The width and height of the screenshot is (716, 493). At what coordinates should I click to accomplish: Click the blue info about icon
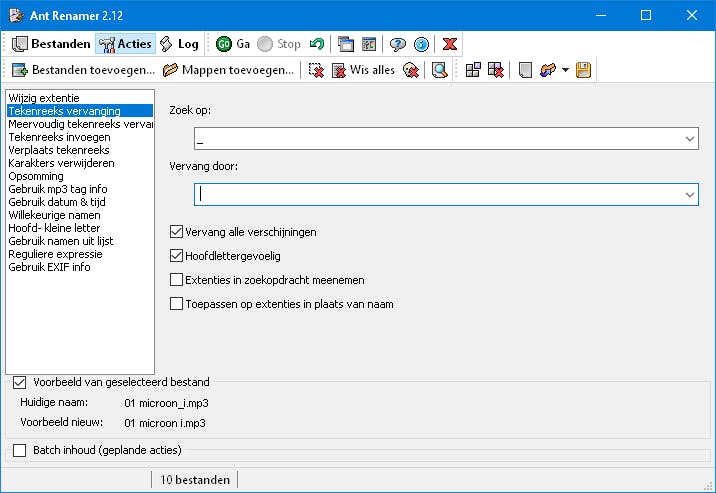pyautogui.click(x=421, y=44)
